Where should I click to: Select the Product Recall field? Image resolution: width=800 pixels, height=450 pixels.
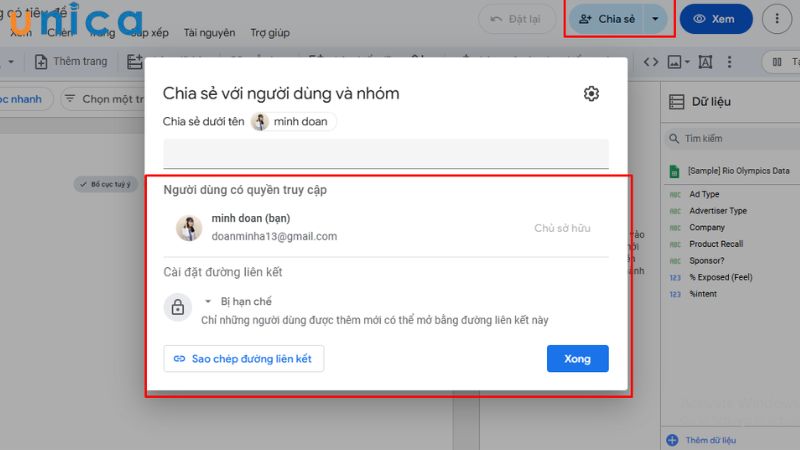(x=716, y=244)
